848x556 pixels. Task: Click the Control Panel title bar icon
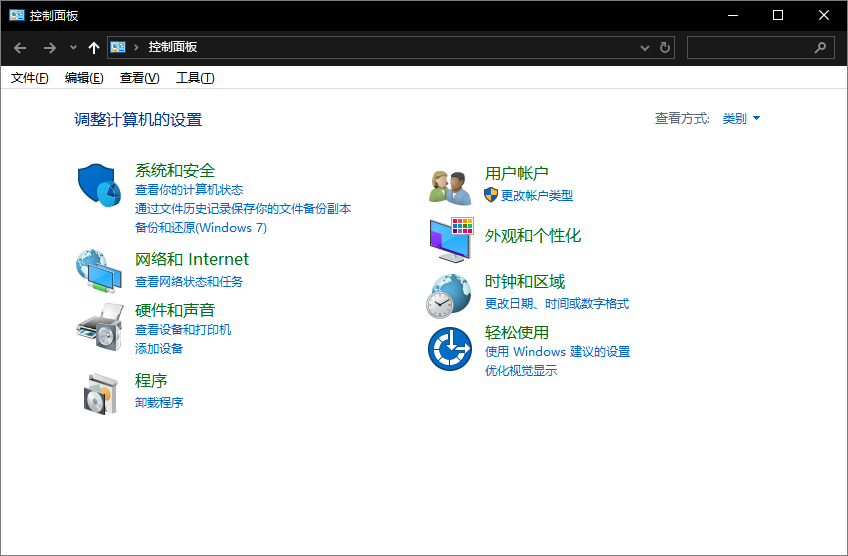(x=17, y=15)
